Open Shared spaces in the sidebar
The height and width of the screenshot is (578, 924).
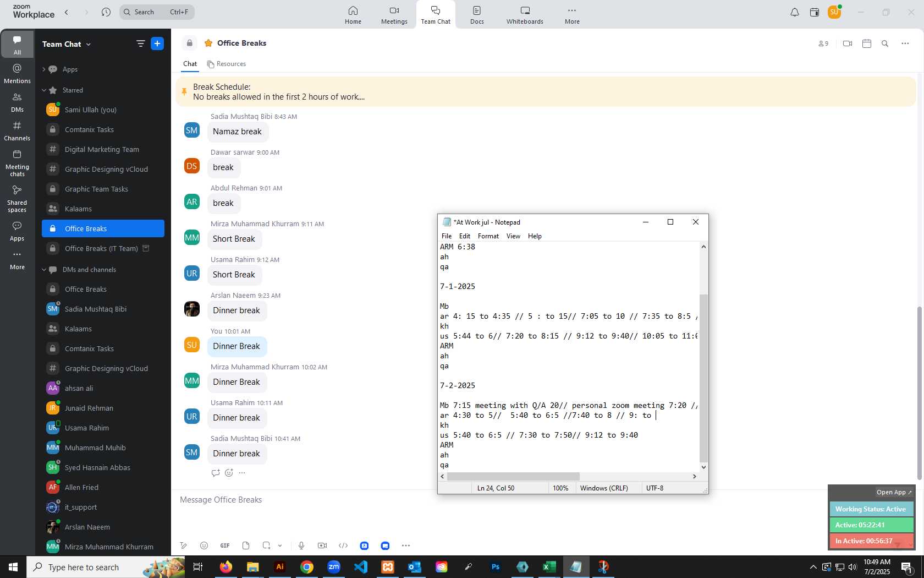(17, 199)
